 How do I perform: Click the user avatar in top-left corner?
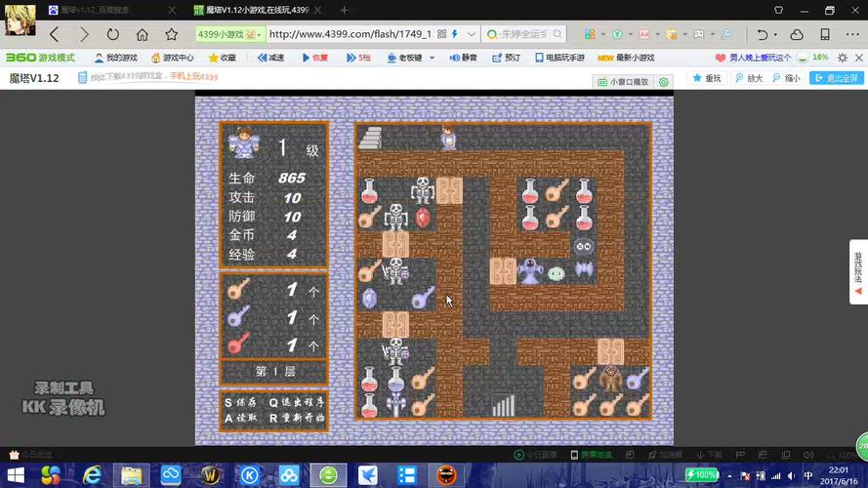[20, 20]
